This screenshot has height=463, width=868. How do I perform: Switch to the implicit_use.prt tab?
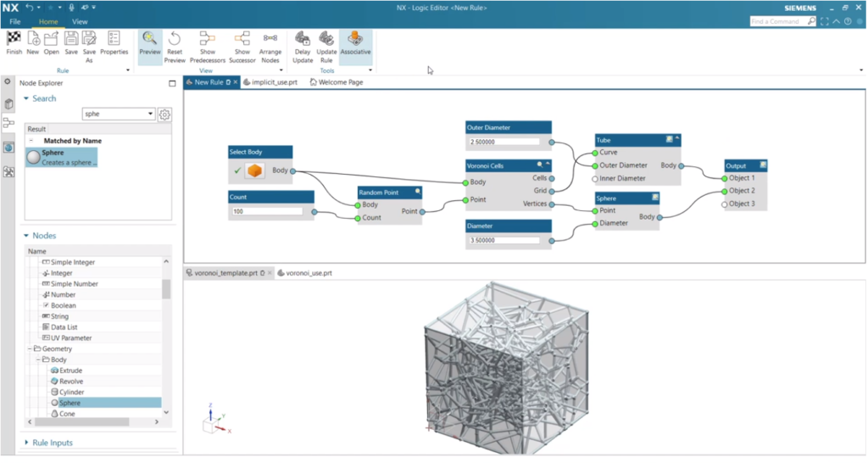click(274, 82)
